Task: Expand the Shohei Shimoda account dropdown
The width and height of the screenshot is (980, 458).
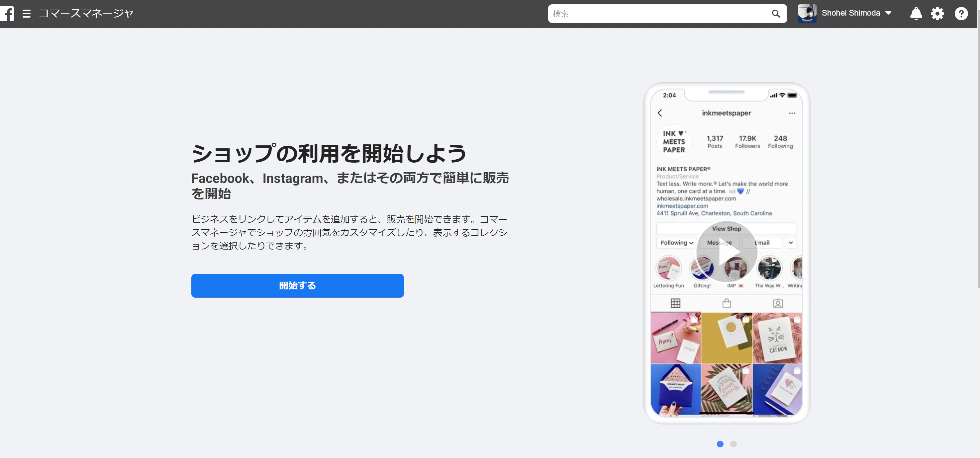Action: coord(888,13)
